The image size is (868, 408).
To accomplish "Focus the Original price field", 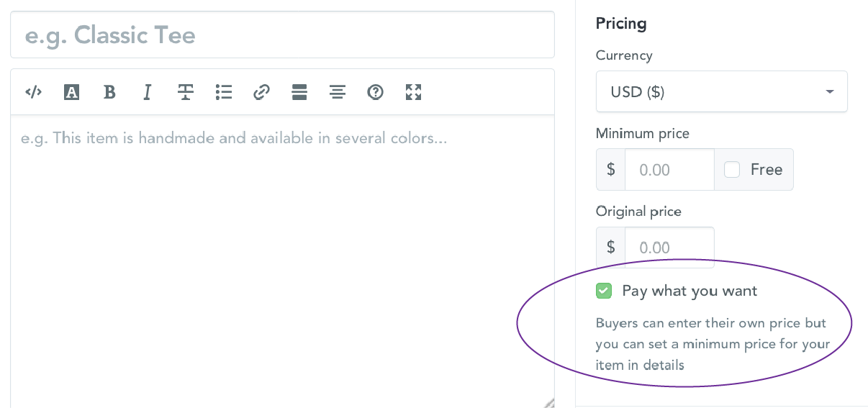I will pyautogui.click(x=669, y=248).
